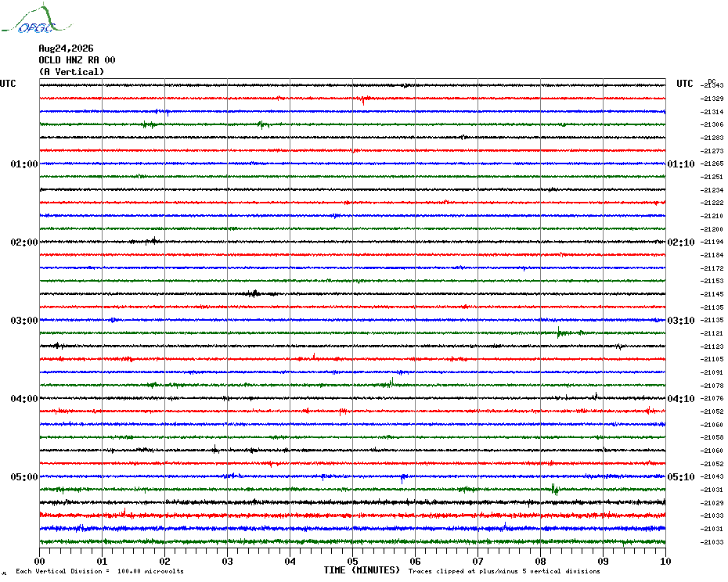Image resolution: width=728 pixels, height=582 pixels.
Task: Click the 10 minute tick label
Action: [665, 561]
